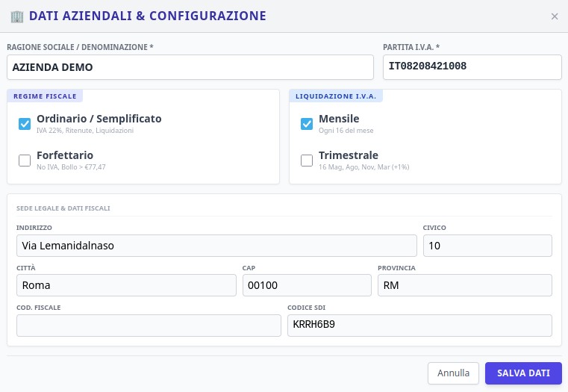The width and height of the screenshot is (568, 392).
Task: Click into the Partita I.V.A. field
Action: coord(471,66)
